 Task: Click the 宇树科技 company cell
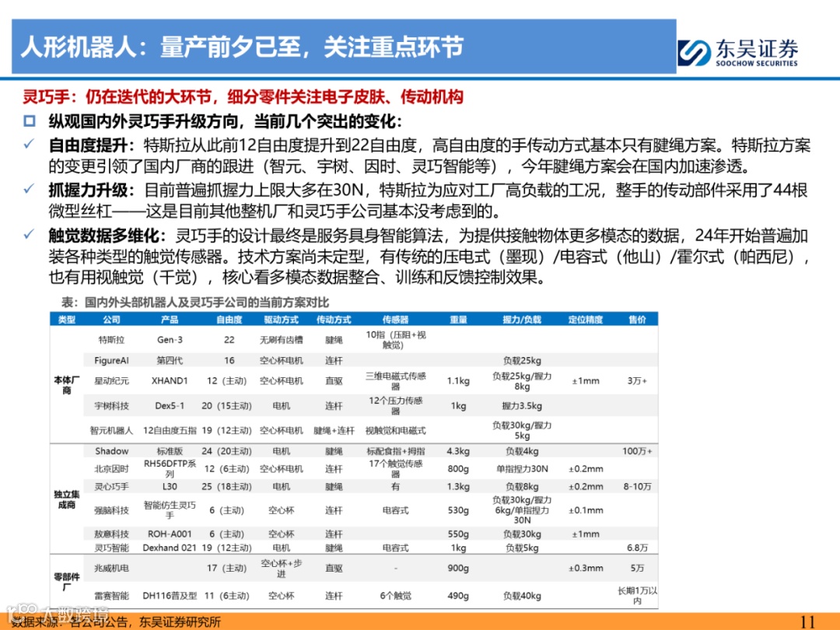click(111, 406)
